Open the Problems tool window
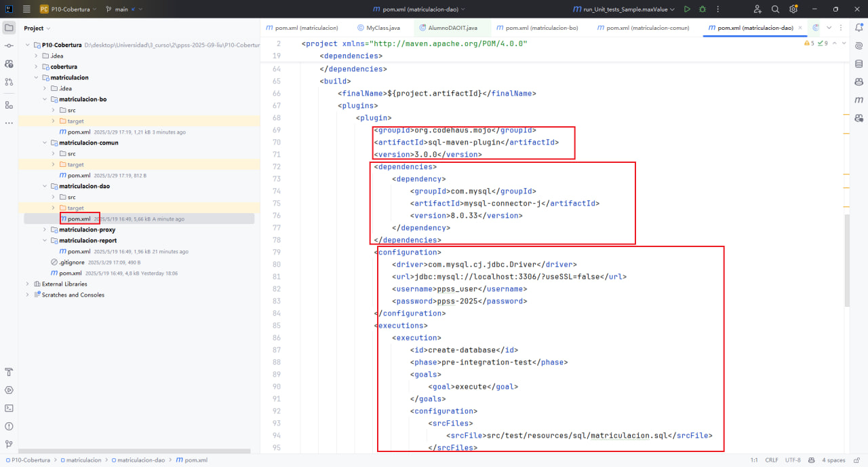The height and width of the screenshot is (467, 868). (9, 426)
